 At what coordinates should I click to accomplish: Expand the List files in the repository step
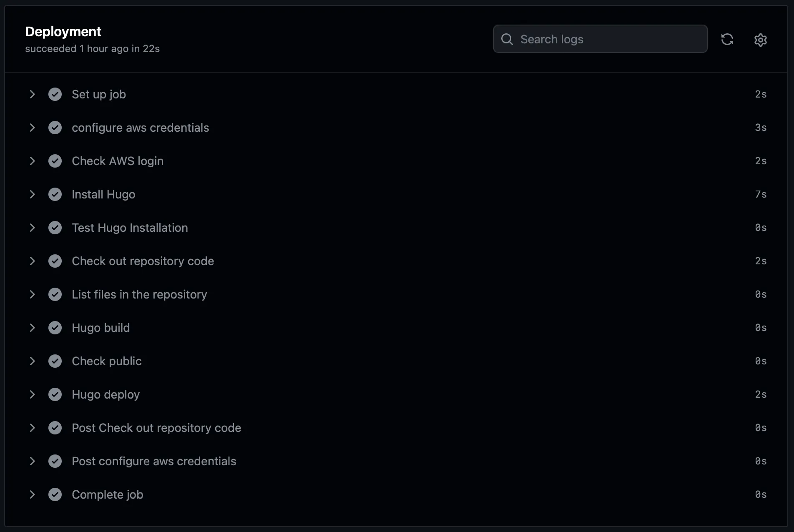click(x=33, y=294)
